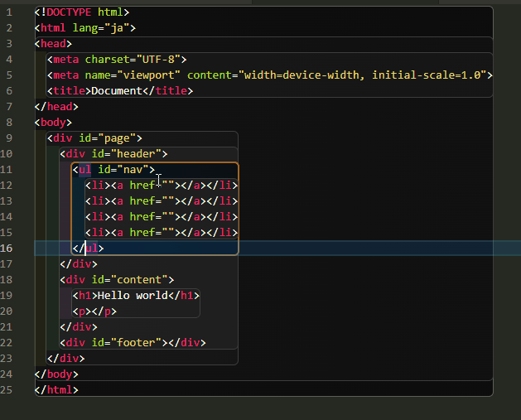This screenshot has width=521, height=420.
Task: Click the "nav" id value on ul tag
Action: tap(134, 169)
